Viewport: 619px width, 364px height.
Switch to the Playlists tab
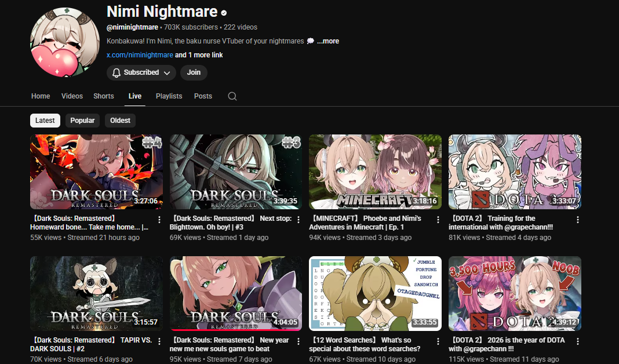tap(169, 96)
